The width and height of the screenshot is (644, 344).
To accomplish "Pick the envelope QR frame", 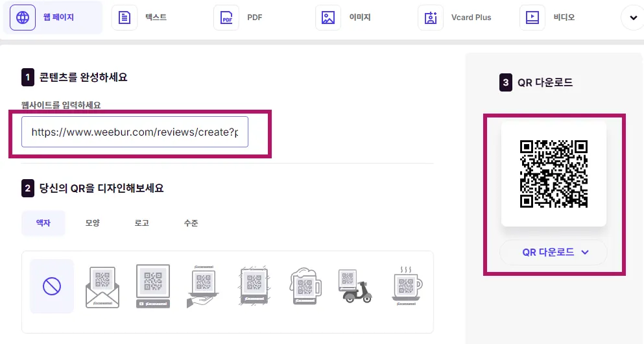I will click(x=102, y=287).
